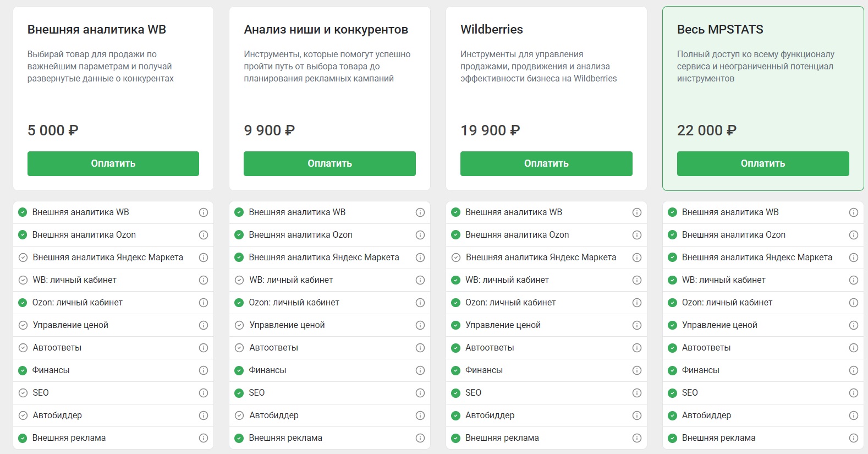Show info for Финансы in Анализ ниши column
Screen dimensions: 868x454
[420, 370]
